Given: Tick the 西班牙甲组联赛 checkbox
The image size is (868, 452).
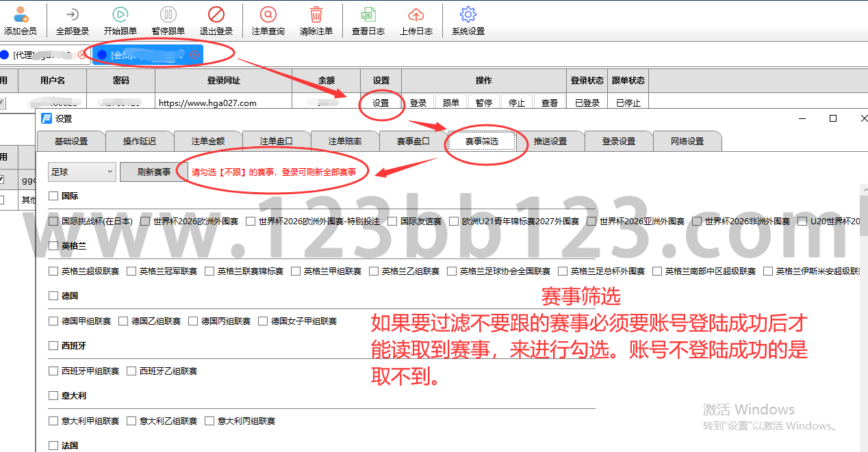Looking at the screenshot, I should (53, 371).
